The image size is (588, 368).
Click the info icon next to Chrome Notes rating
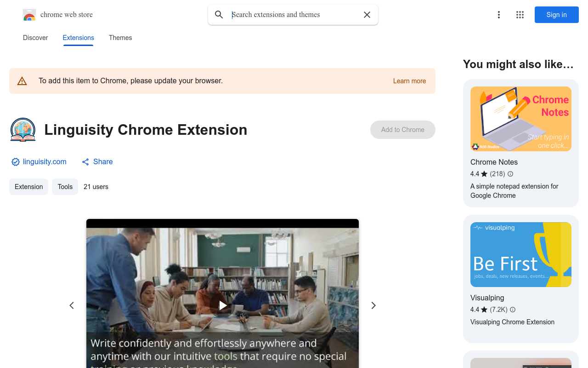pos(510,174)
